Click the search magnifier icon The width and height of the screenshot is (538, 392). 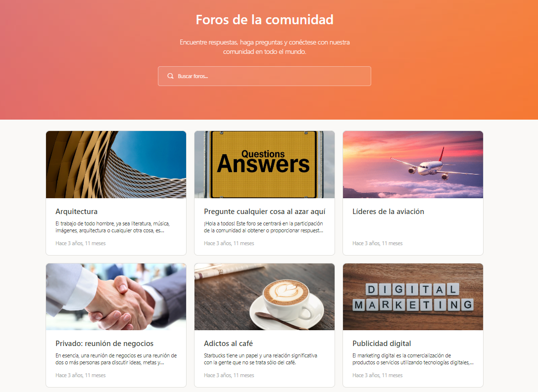pyautogui.click(x=170, y=76)
